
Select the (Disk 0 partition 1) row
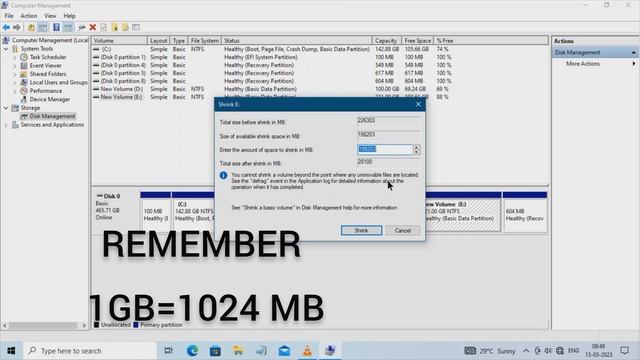[x=273, y=57]
